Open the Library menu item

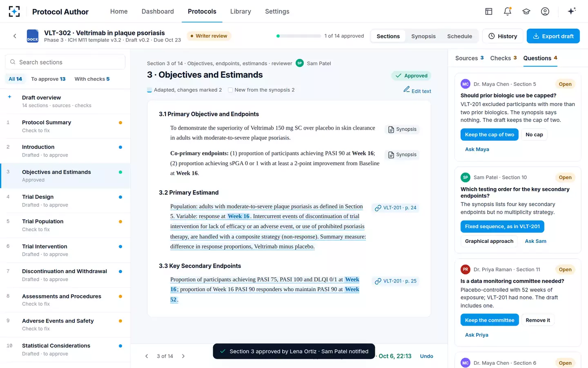[241, 11]
